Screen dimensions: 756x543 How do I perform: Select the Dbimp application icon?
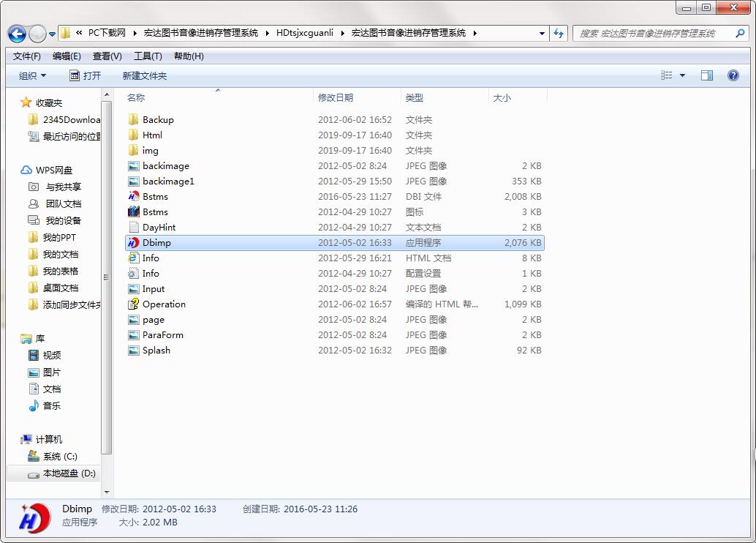pos(133,243)
